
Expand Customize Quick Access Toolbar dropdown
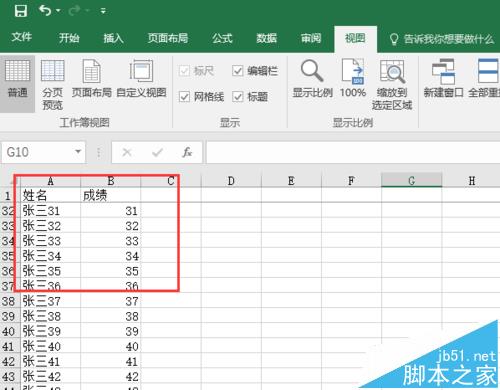[103, 11]
